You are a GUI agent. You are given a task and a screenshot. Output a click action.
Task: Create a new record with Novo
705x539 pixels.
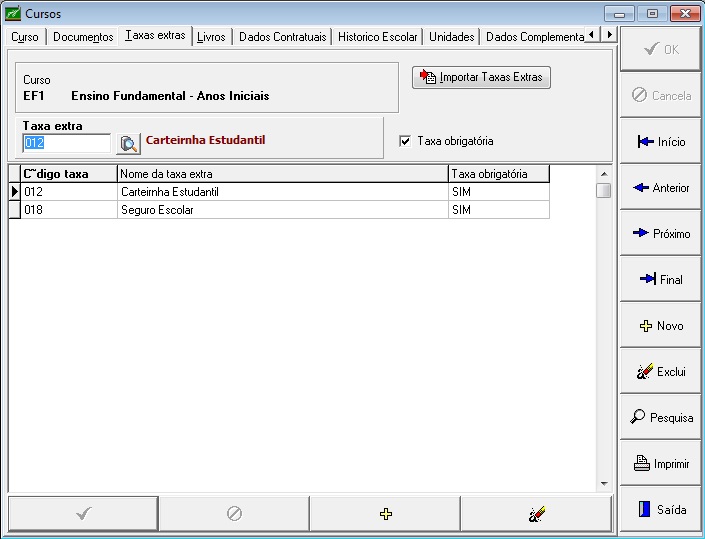pyautogui.click(x=661, y=326)
